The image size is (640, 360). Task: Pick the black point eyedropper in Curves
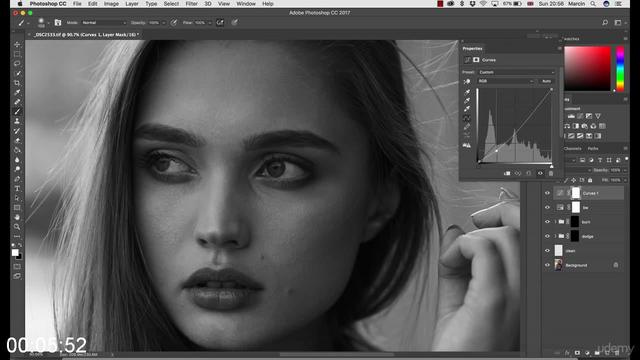(467, 92)
